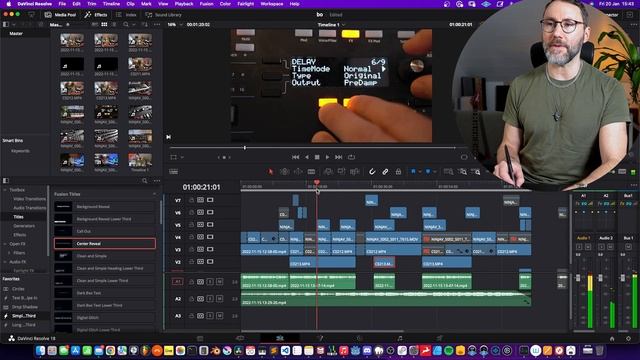Screen dimensions: 640x360
Task: Switch to the Edit page icon
Action: click(280, 338)
